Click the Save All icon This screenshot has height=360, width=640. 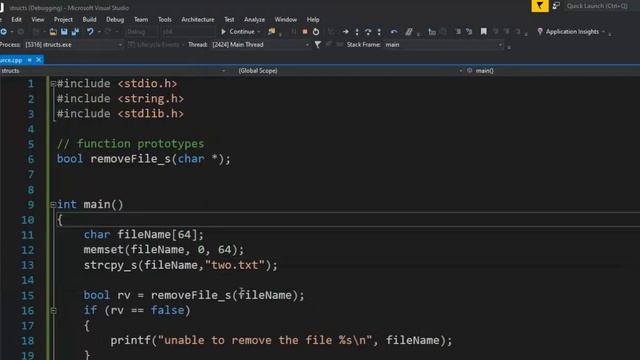(76, 31)
